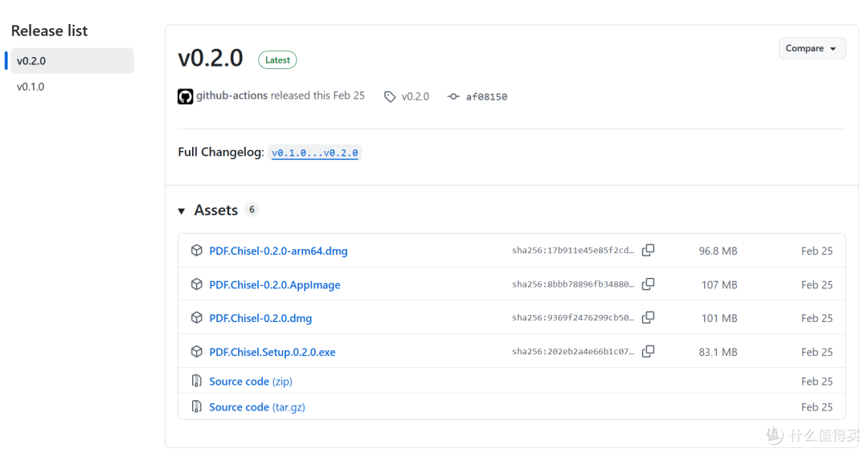The width and height of the screenshot is (868, 453).
Task: Copy sha256 of the arm64.dmg asset
Action: point(648,251)
